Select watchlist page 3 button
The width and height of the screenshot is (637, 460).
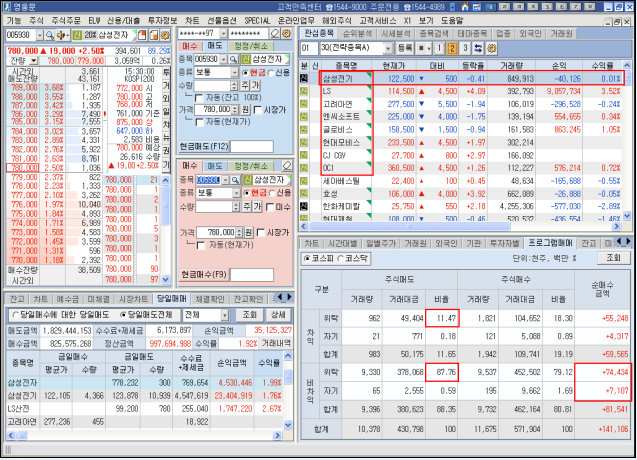point(465,49)
